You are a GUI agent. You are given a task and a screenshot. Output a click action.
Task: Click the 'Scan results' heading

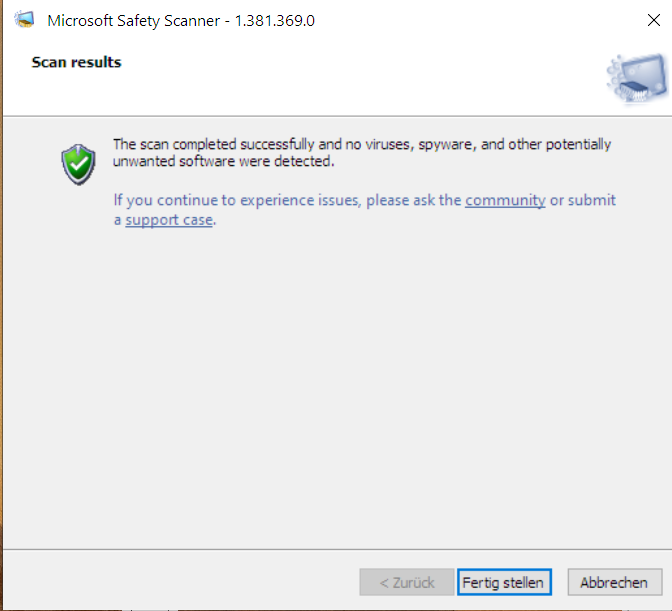pos(76,62)
